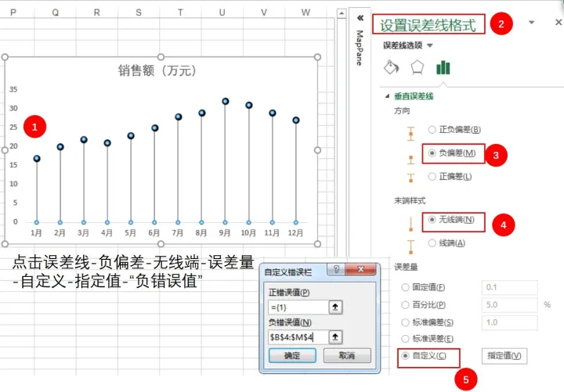Select 自定义(C) error amount
The image size is (564, 392).
(x=424, y=356)
